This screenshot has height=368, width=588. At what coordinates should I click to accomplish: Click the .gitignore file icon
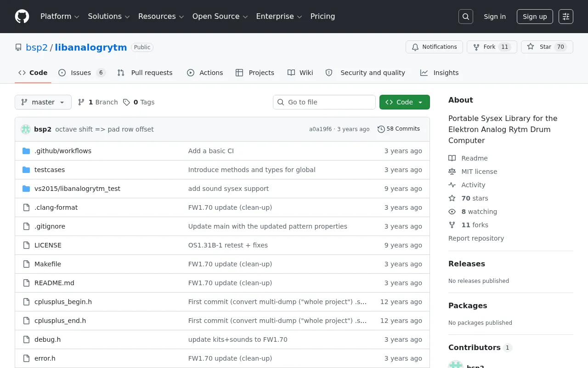pos(26,226)
